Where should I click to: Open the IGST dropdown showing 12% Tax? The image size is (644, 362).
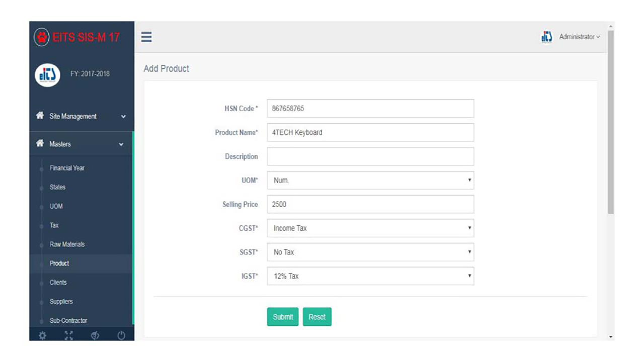pyautogui.click(x=370, y=276)
